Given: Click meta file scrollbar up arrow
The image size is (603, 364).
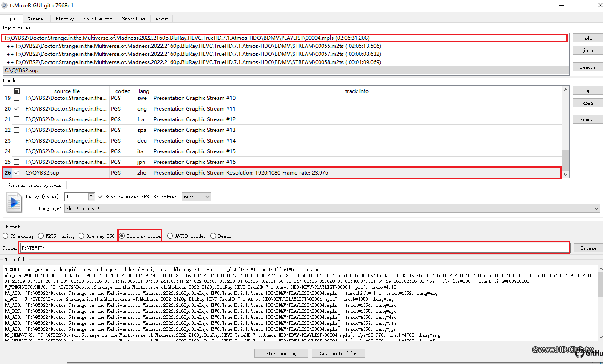Looking at the screenshot, I should click(600, 270).
